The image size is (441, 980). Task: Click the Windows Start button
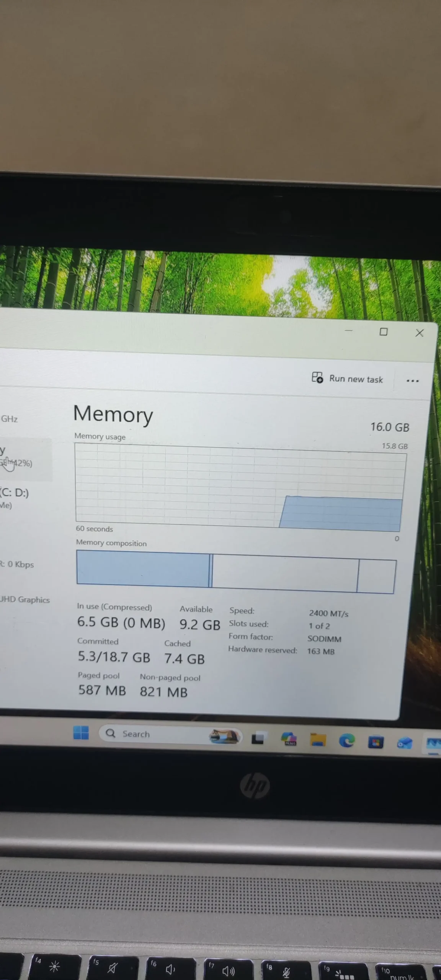(x=81, y=733)
